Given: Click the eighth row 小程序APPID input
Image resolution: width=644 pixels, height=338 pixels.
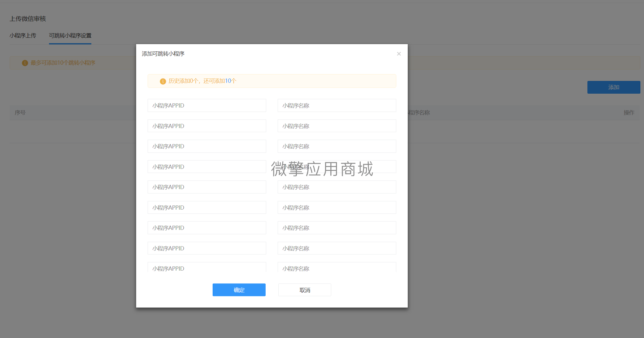Looking at the screenshot, I should tap(207, 248).
